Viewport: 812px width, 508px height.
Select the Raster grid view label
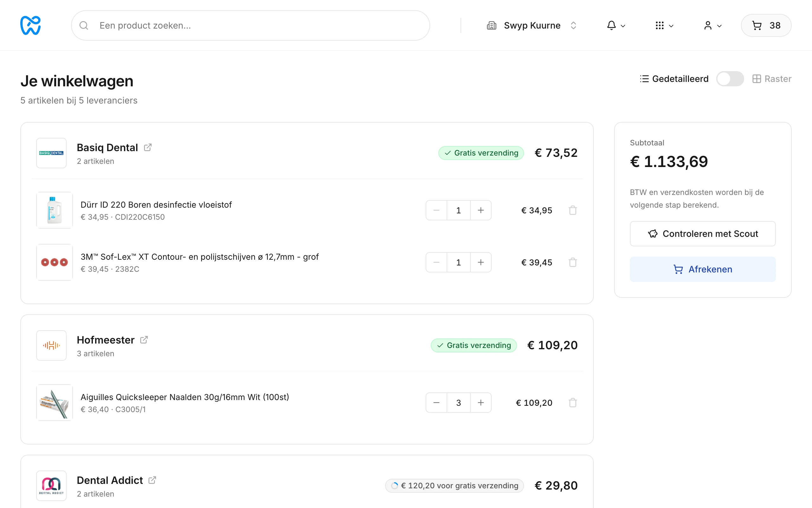[772, 79]
